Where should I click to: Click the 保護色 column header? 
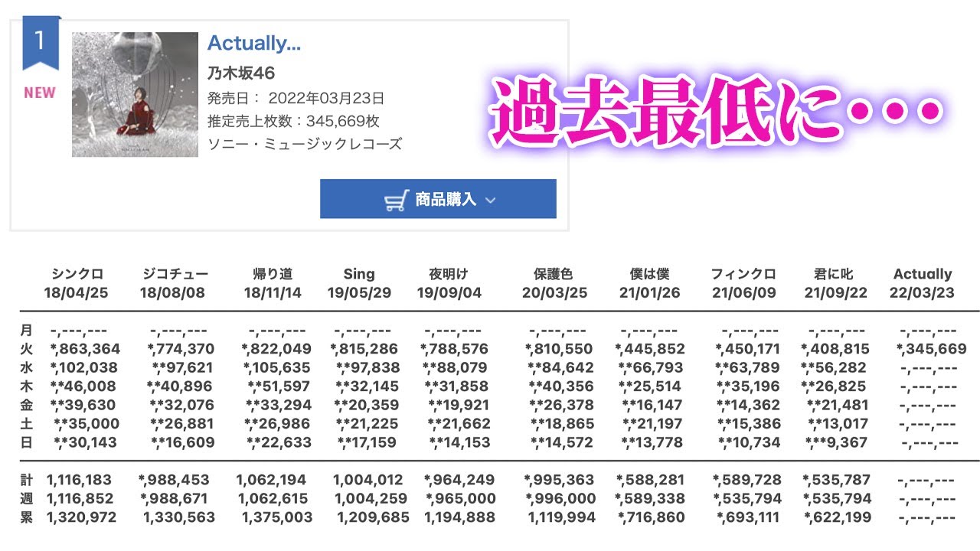pos(554,274)
